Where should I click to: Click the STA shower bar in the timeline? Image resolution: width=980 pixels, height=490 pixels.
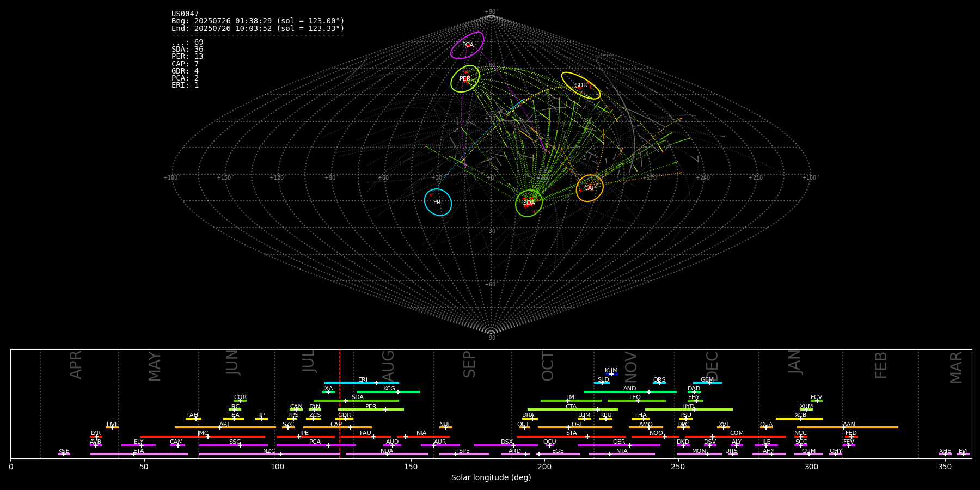[x=571, y=437]
